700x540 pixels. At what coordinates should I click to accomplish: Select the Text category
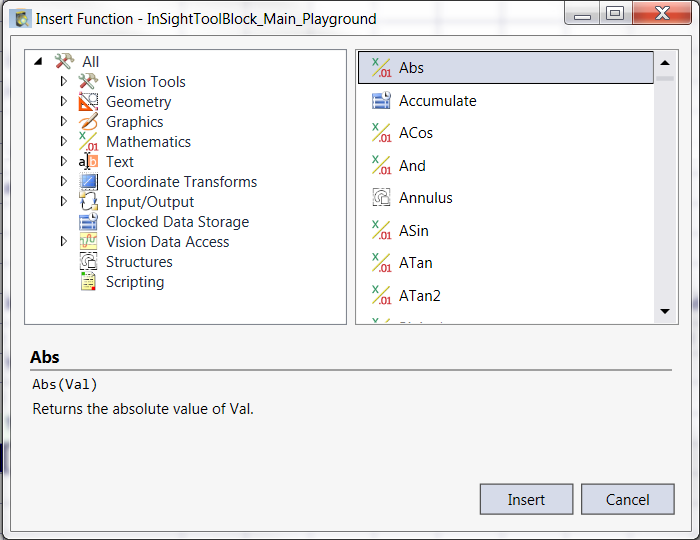click(119, 162)
